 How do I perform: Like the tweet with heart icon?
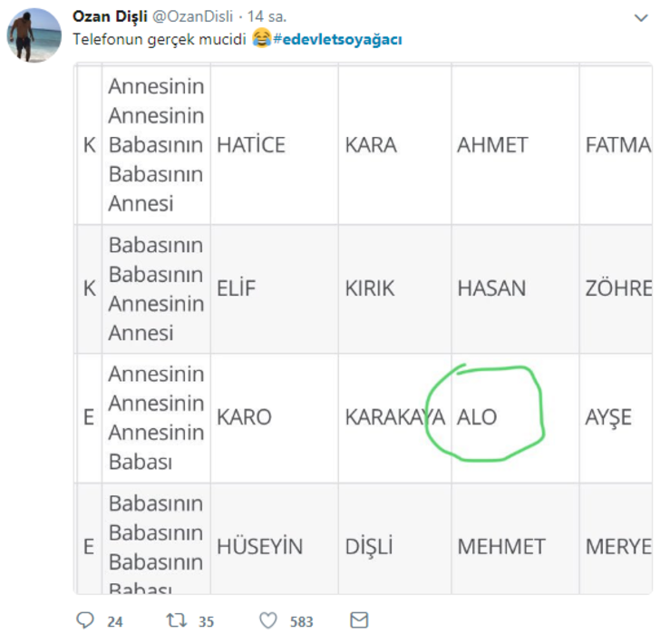pyautogui.click(x=268, y=620)
